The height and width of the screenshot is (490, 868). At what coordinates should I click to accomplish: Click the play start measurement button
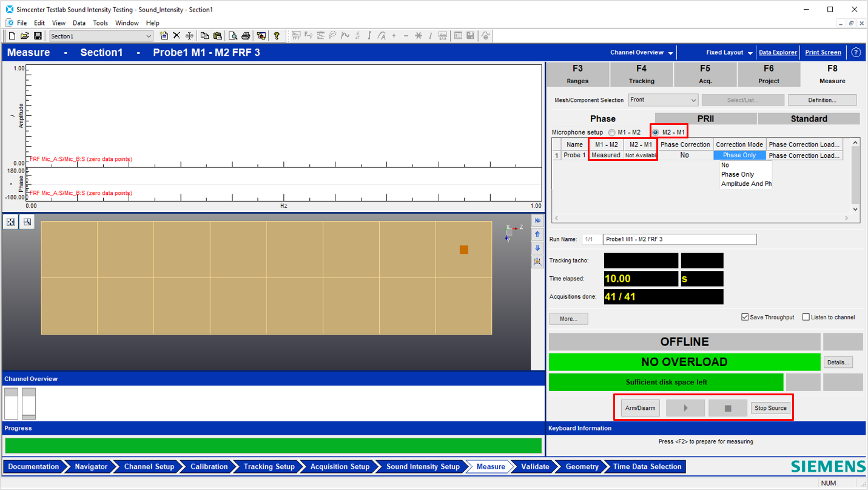coord(685,408)
